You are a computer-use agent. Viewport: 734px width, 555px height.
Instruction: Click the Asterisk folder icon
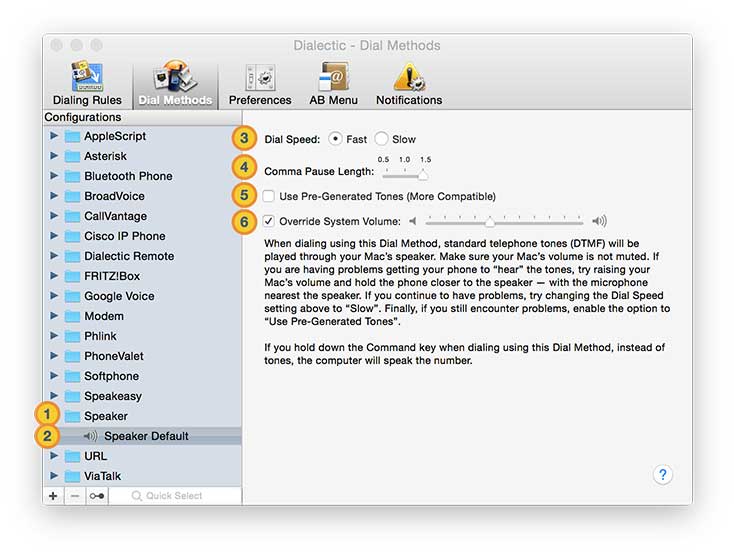coord(72,156)
